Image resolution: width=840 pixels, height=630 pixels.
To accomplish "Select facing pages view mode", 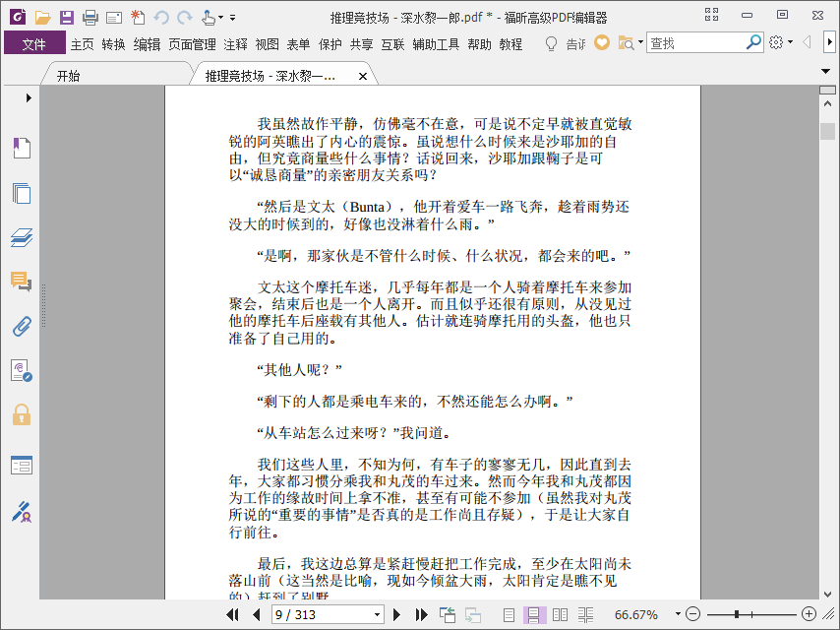I will coord(560,615).
